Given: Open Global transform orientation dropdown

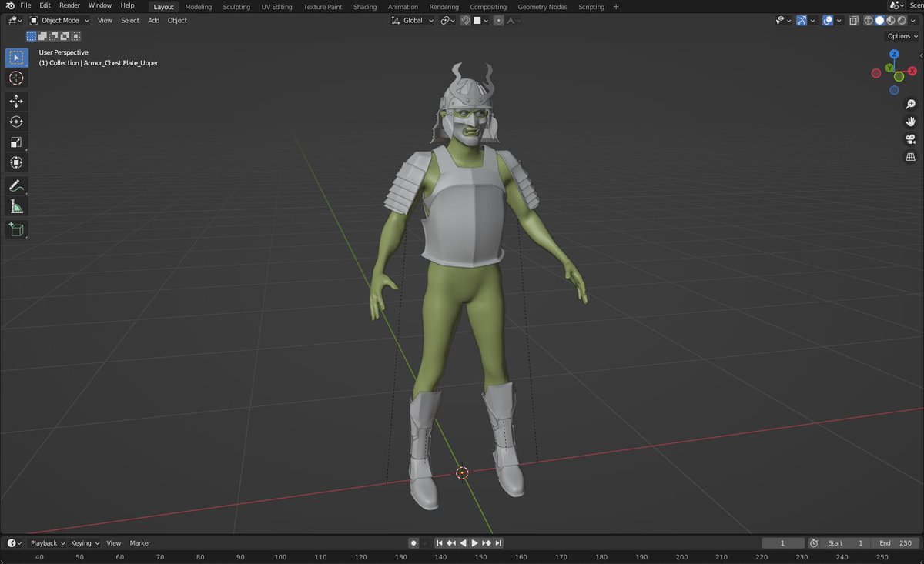Looking at the screenshot, I should [413, 21].
